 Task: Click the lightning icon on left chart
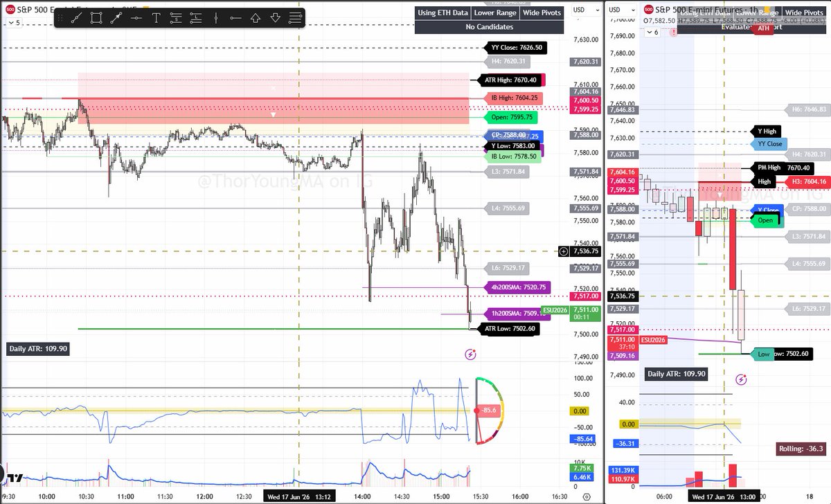470,354
